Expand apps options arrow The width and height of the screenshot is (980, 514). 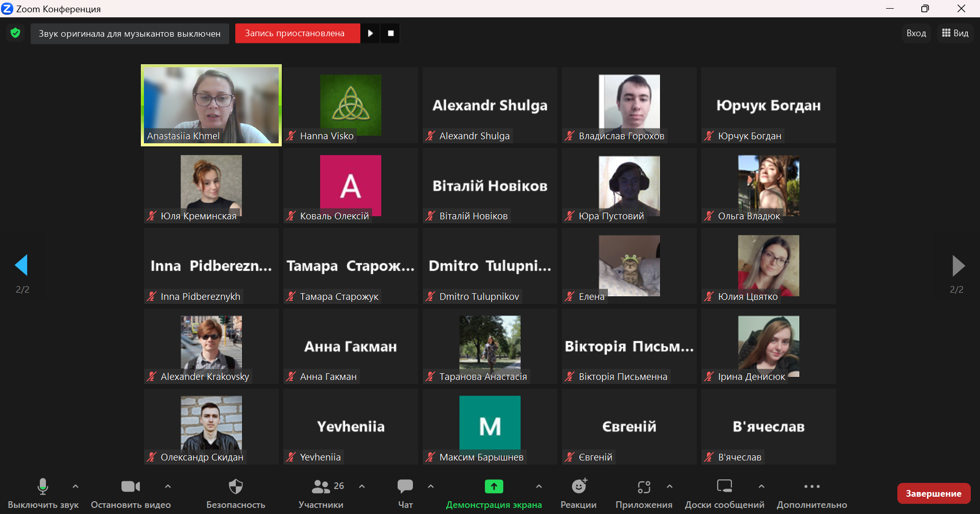(670, 486)
